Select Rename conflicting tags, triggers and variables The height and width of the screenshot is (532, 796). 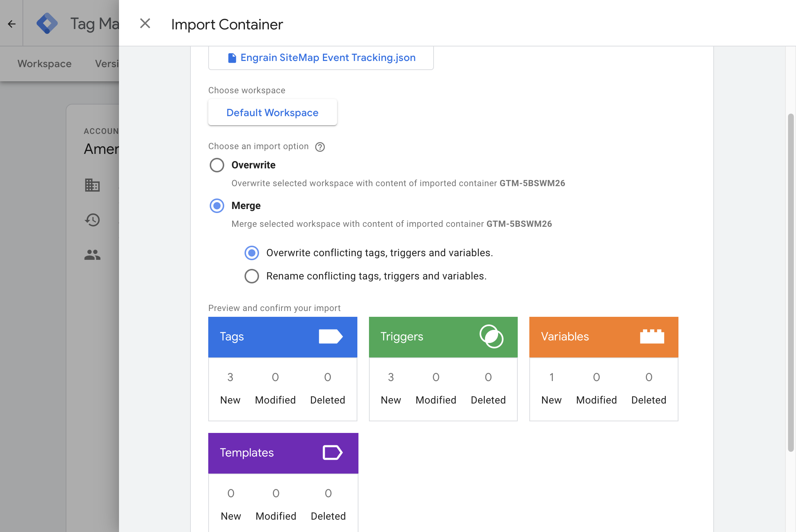(252, 276)
